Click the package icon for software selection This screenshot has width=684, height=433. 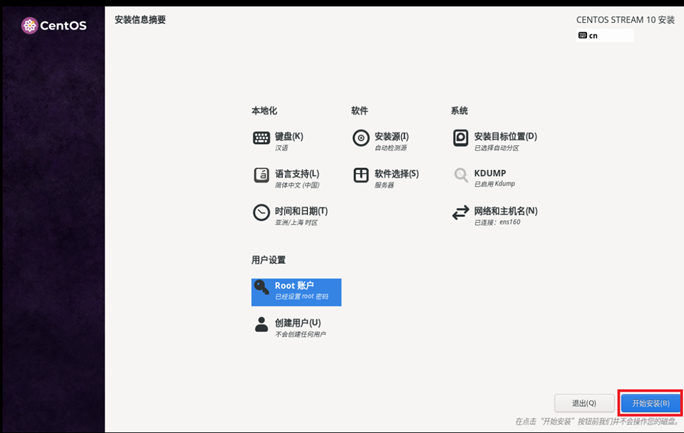click(x=361, y=175)
